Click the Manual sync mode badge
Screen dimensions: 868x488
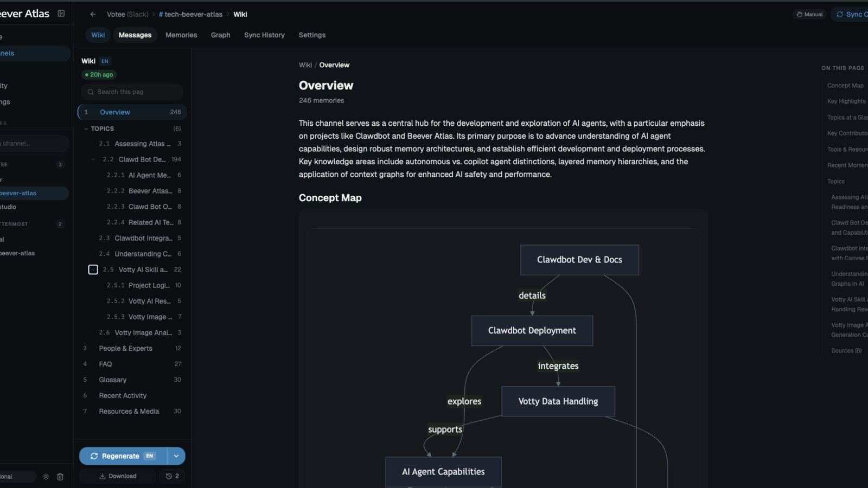809,14
